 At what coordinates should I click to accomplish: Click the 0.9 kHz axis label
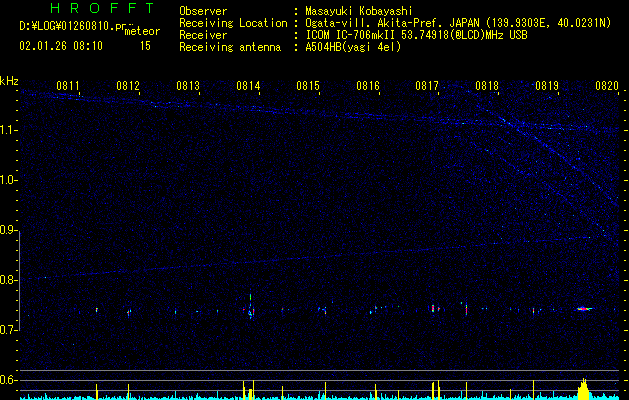coord(9,230)
